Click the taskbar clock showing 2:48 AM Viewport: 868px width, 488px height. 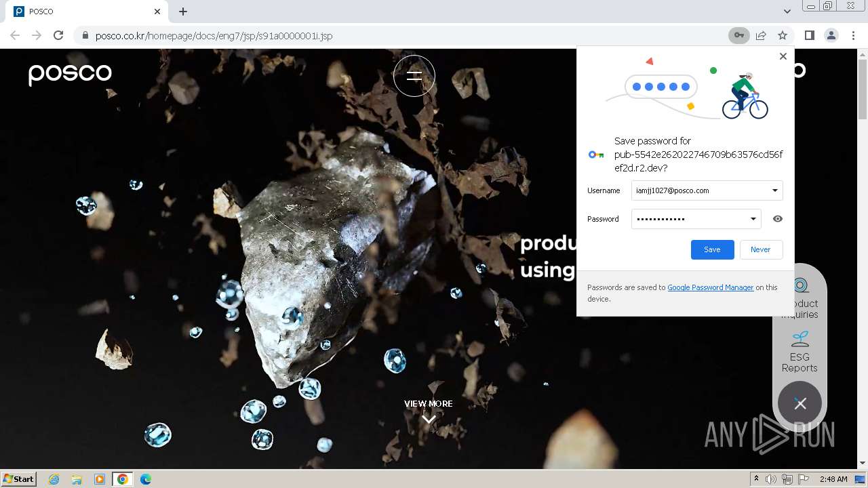point(833,479)
